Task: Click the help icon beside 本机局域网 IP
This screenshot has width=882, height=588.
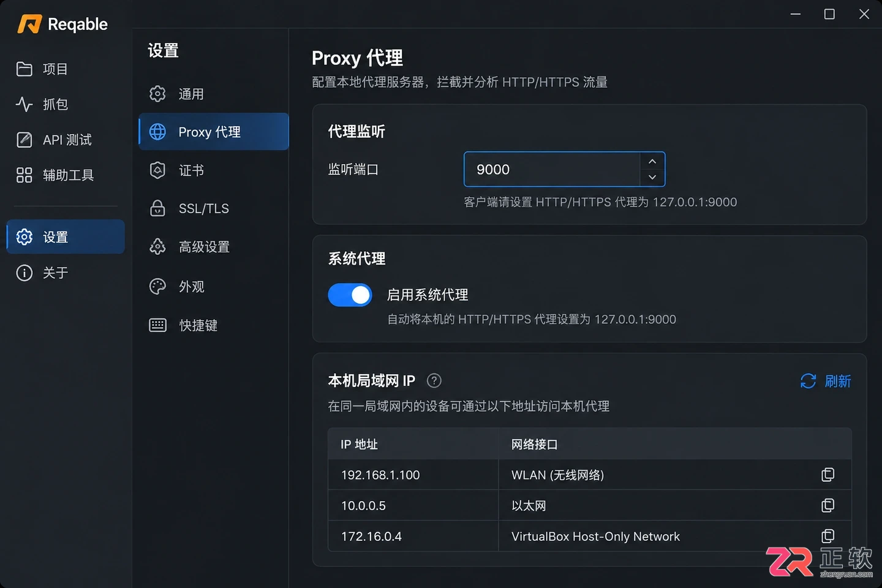Action: (x=434, y=381)
